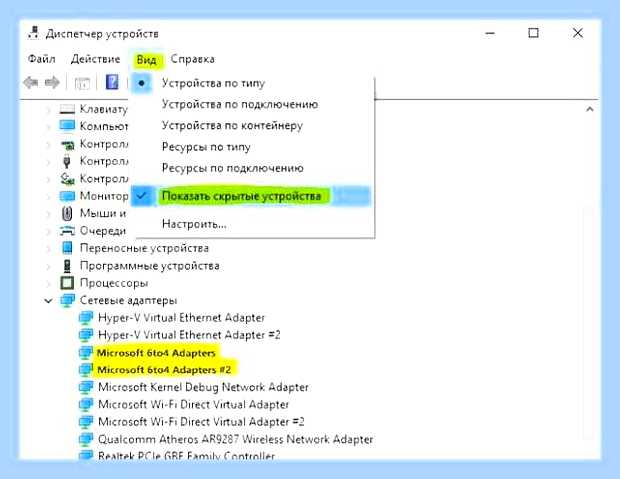Open the Действие menu

95,59
